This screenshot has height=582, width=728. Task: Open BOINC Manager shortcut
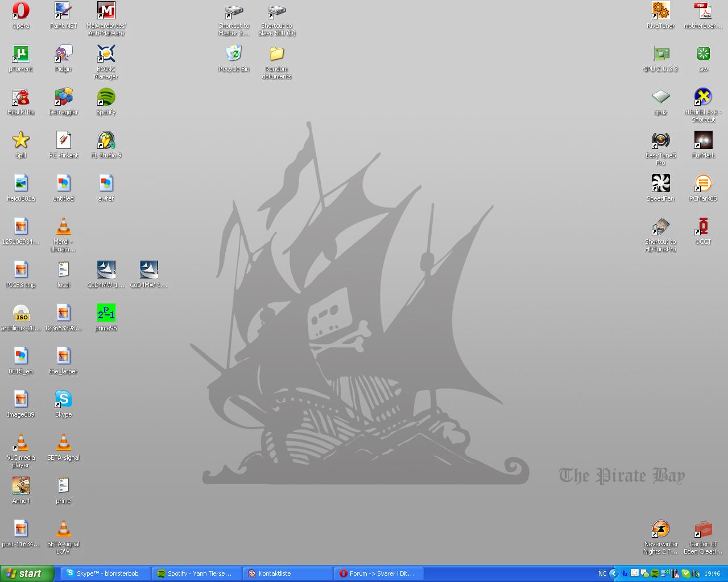[106, 62]
